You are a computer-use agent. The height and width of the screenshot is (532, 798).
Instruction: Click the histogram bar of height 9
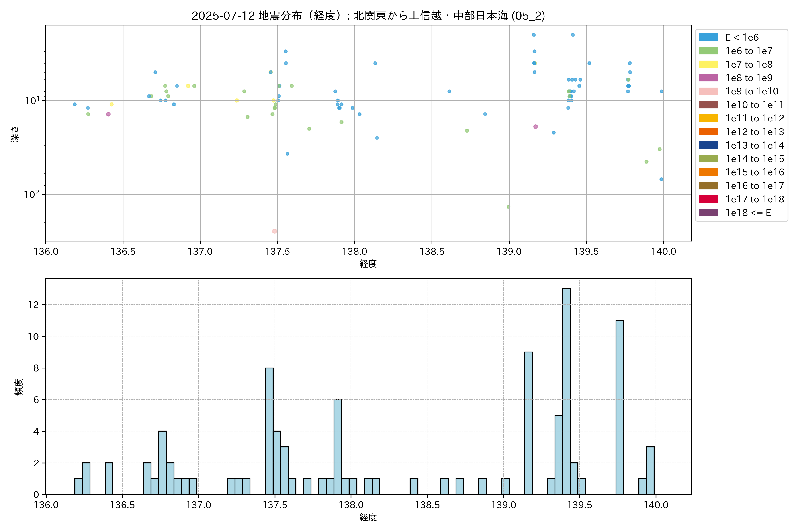[x=528, y=423]
